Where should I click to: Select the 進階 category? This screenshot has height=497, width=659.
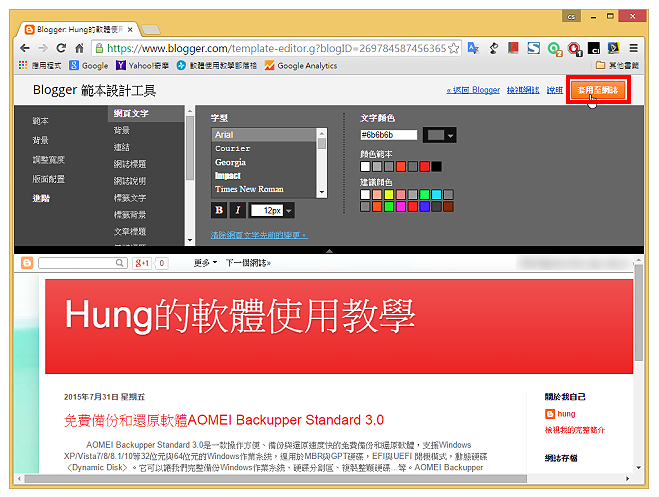click(x=41, y=198)
